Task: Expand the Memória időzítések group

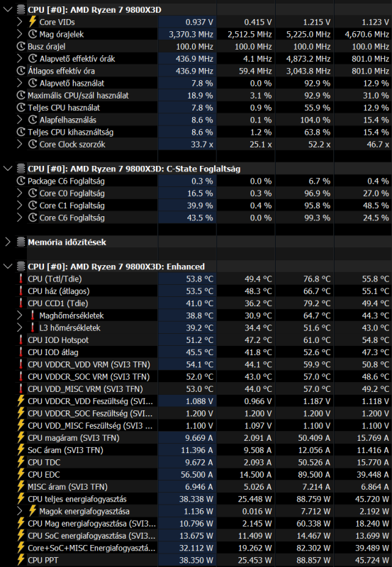Action: 8,242
